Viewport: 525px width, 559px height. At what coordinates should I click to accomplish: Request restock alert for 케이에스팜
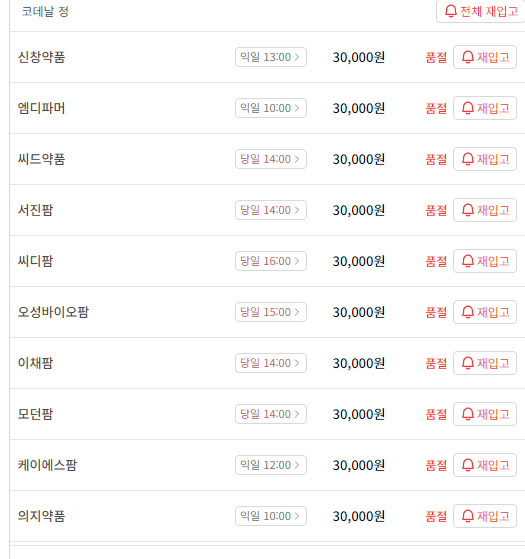pos(485,465)
